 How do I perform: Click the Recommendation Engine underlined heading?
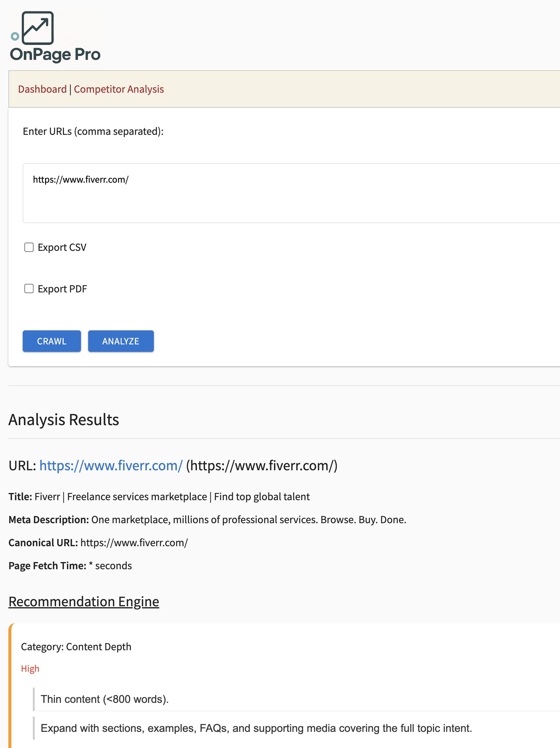[83, 602]
